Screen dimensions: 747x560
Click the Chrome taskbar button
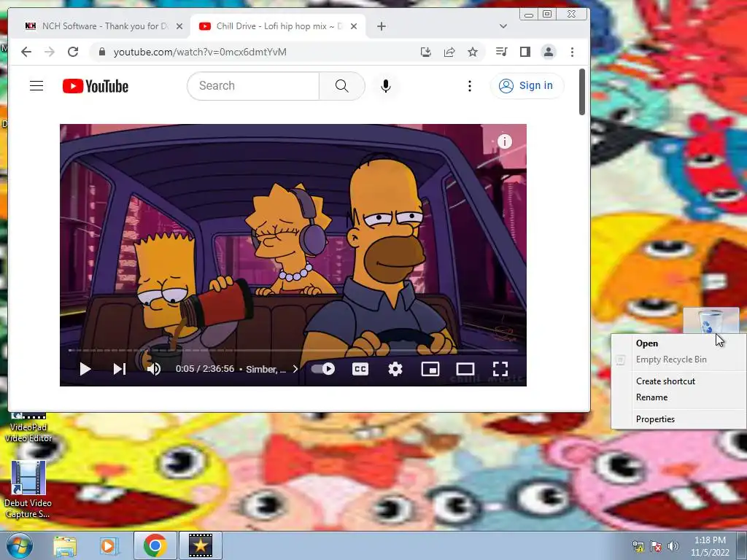pyautogui.click(x=155, y=545)
